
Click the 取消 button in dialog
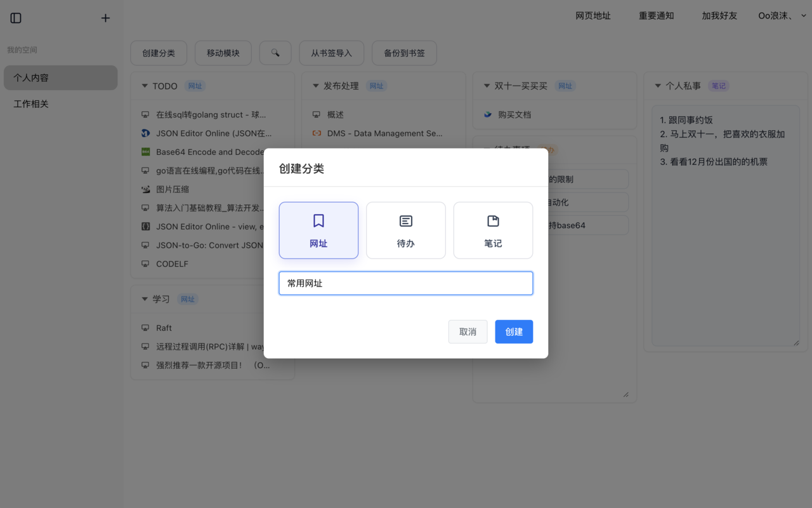(468, 331)
